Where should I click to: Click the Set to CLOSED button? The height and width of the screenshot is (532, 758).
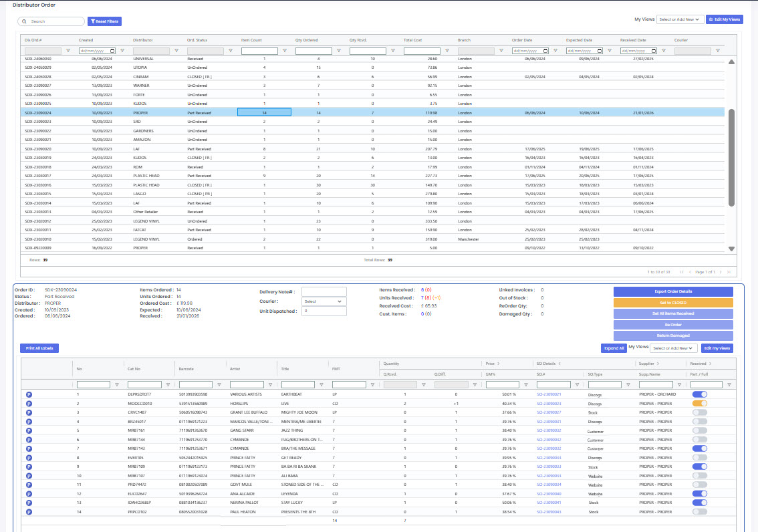pos(673,303)
